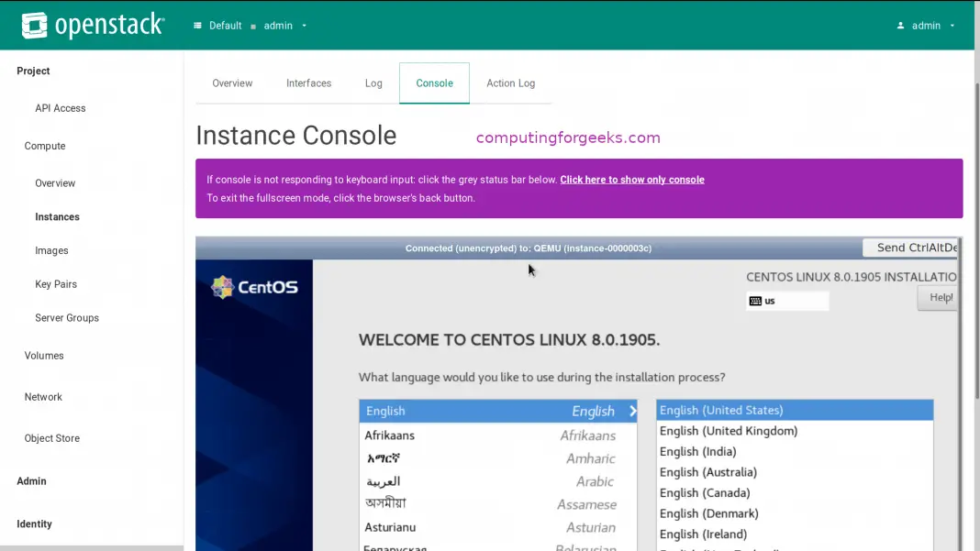Expand the Admin sidebar section
This screenshot has width=980, height=551.
[x=31, y=480]
